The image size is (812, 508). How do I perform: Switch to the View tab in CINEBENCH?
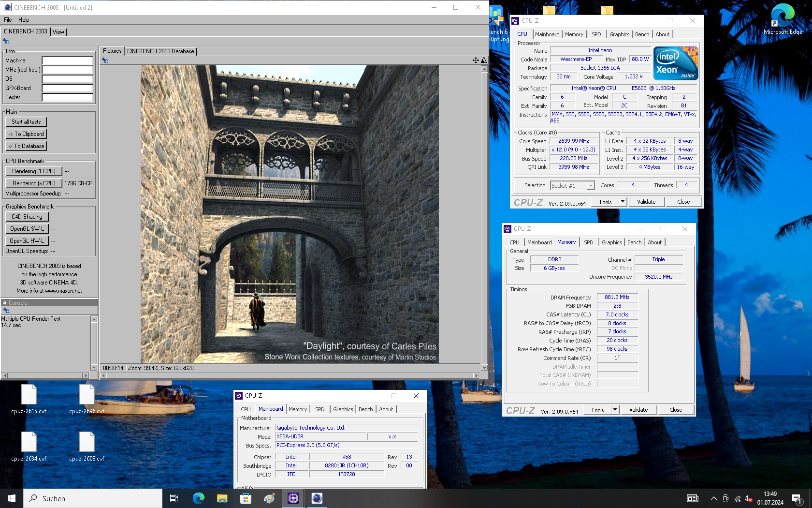click(58, 32)
